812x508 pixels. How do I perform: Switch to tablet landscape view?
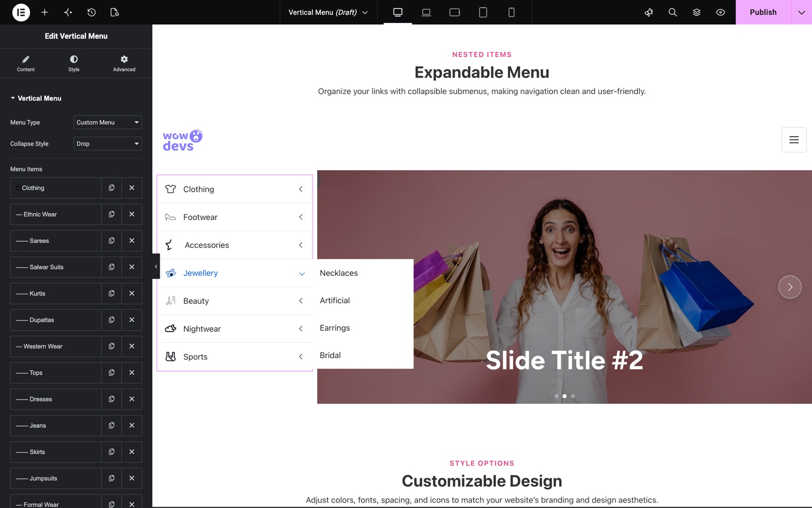pyautogui.click(x=455, y=12)
